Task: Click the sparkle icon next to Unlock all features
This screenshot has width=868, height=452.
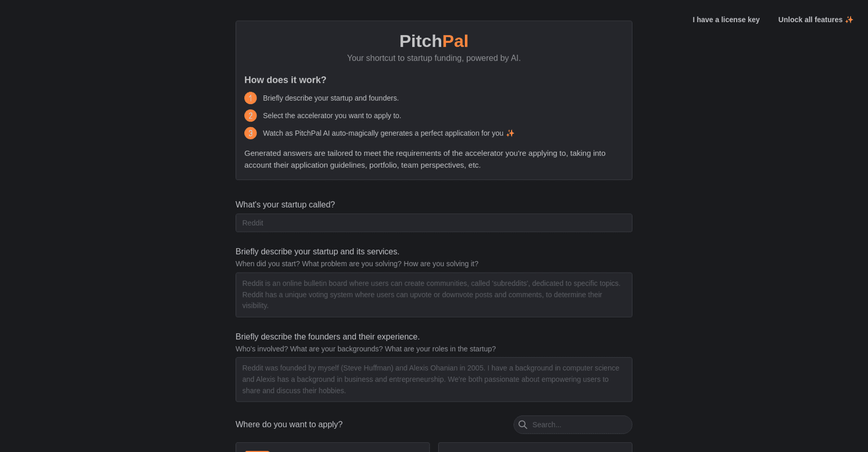Action: pos(848,19)
